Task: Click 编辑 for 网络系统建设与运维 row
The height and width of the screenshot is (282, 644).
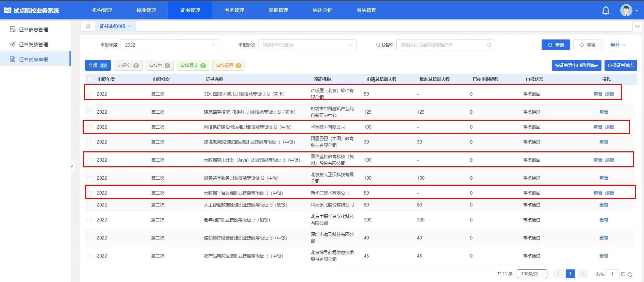Action: coord(610,127)
